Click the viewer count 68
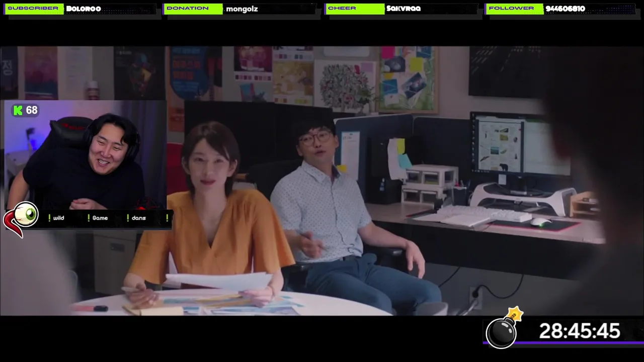The image size is (644, 362). (x=32, y=110)
